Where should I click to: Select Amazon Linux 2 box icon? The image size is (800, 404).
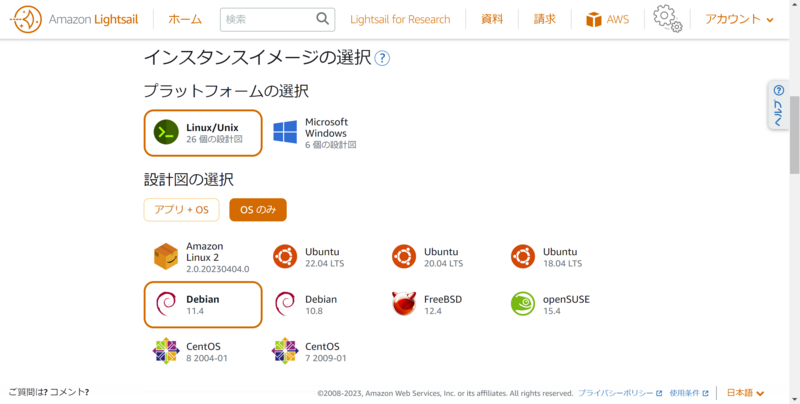tap(166, 257)
